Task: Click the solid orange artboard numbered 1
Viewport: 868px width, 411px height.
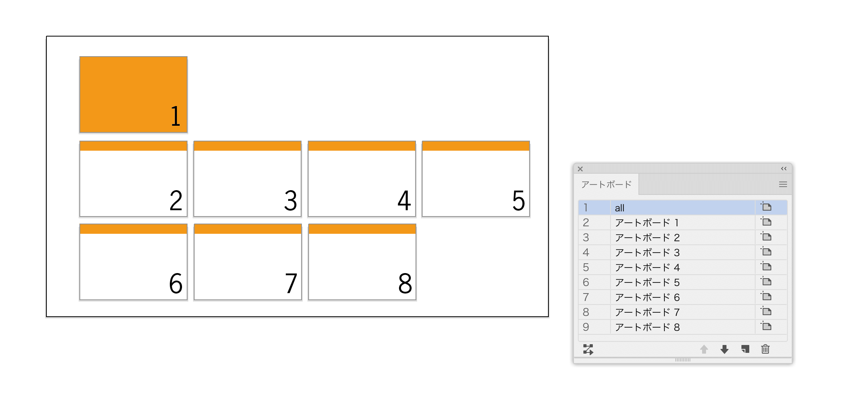Action: click(133, 94)
